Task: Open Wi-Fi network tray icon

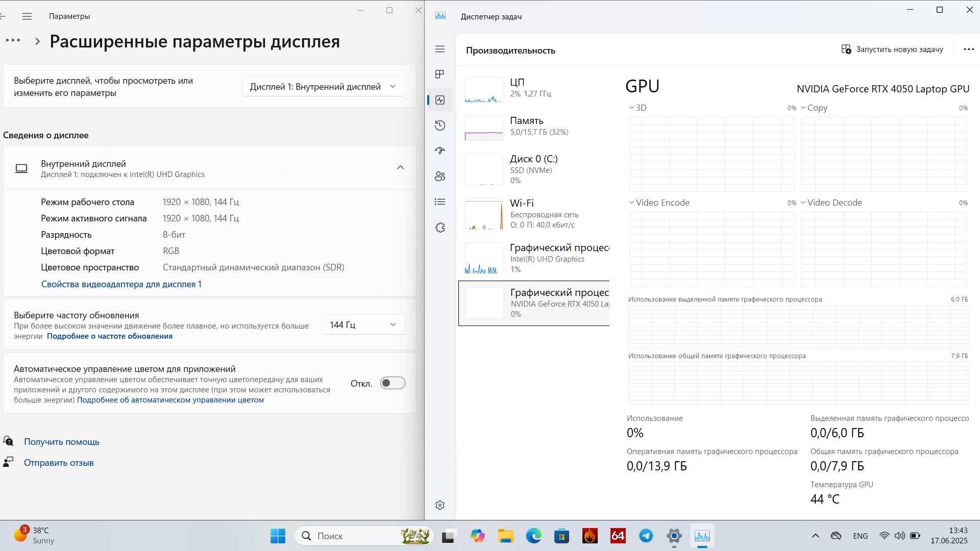Action: [x=884, y=536]
